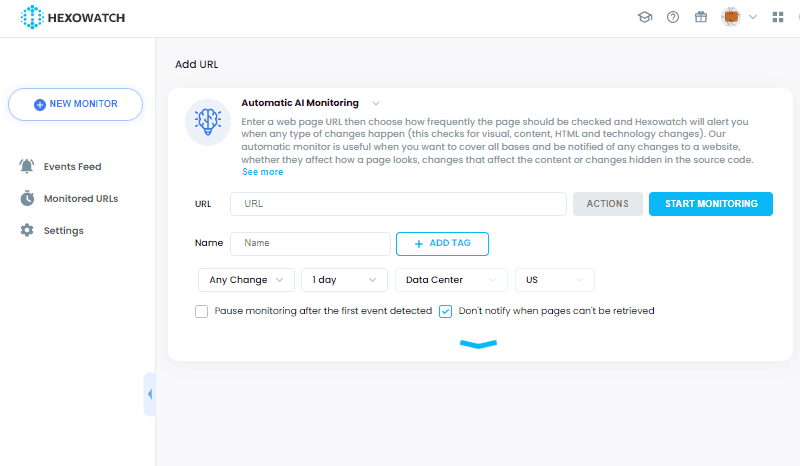The height and width of the screenshot is (466, 800).
Task: Click the brain AI monitoring icon
Action: click(208, 122)
